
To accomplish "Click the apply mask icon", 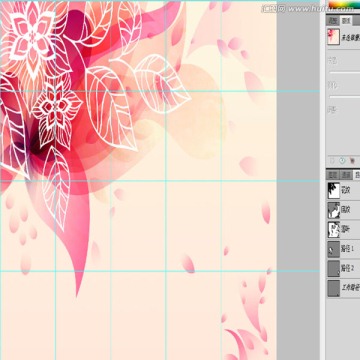I will 342,161.
